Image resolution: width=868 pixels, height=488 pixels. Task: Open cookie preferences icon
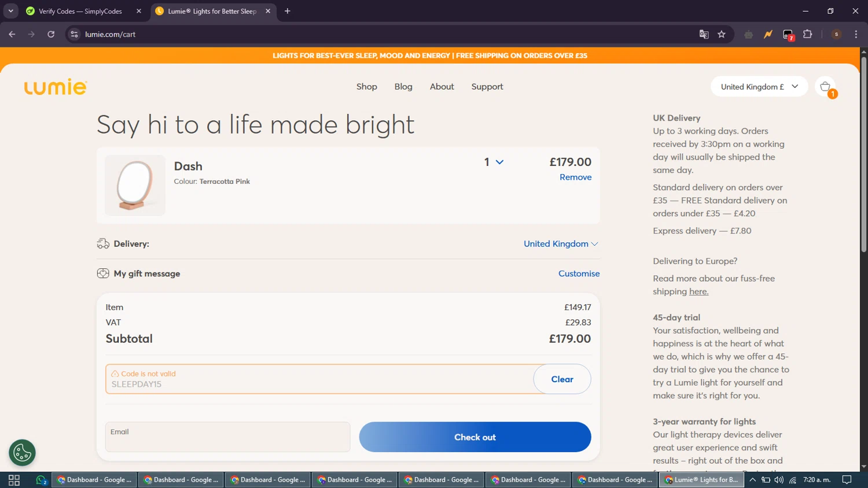tap(22, 453)
